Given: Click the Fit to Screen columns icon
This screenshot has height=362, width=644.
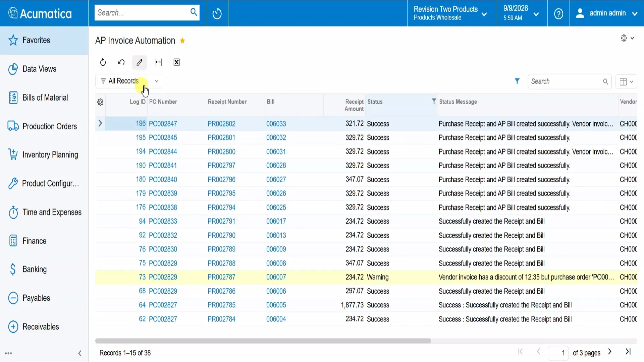Looking at the screenshot, I should click(x=158, y=62).
